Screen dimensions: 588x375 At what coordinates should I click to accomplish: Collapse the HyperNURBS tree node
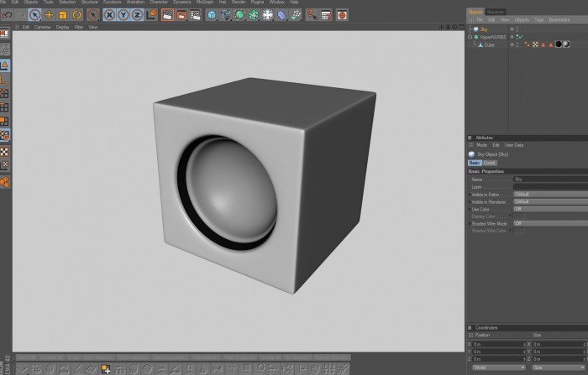click(x=470, y=37)
